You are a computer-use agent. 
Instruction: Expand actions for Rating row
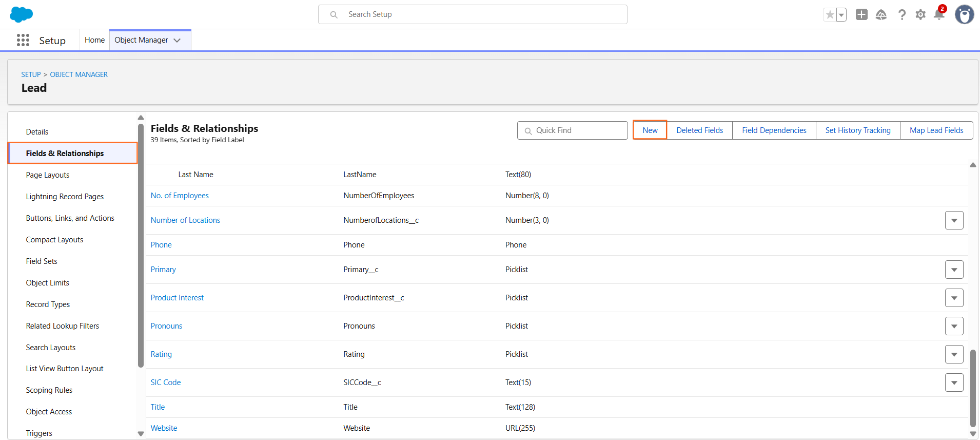[x=954, y=354]
